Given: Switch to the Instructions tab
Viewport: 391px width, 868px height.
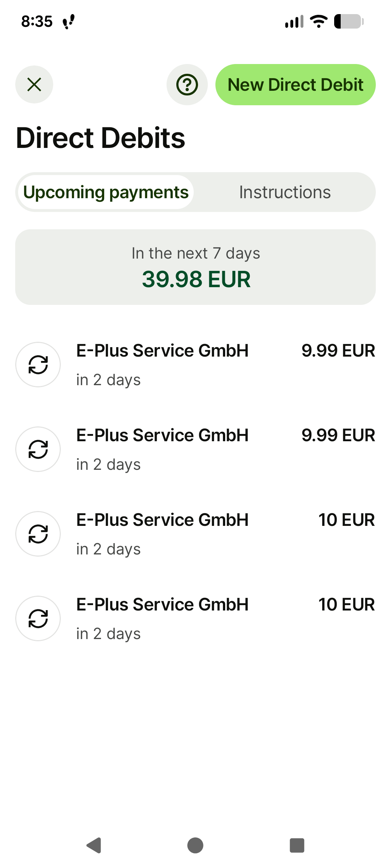Looking at the screenshot, I should (285, 192).
